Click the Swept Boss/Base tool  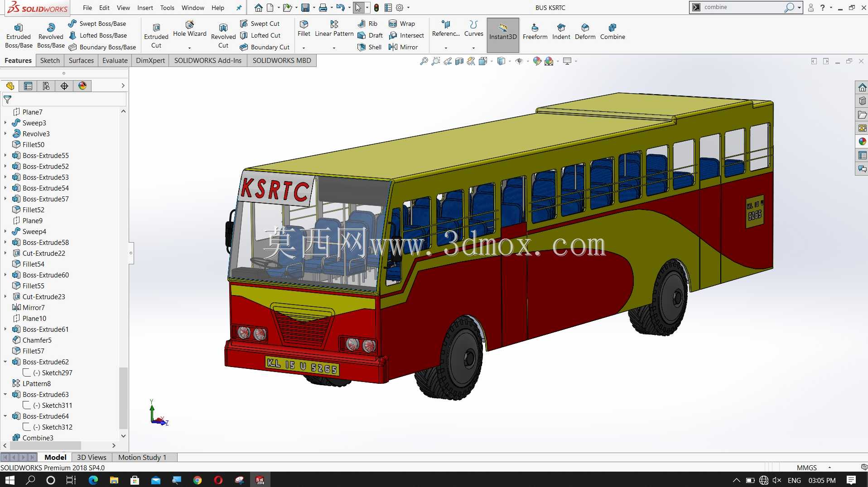coord(97,24)
